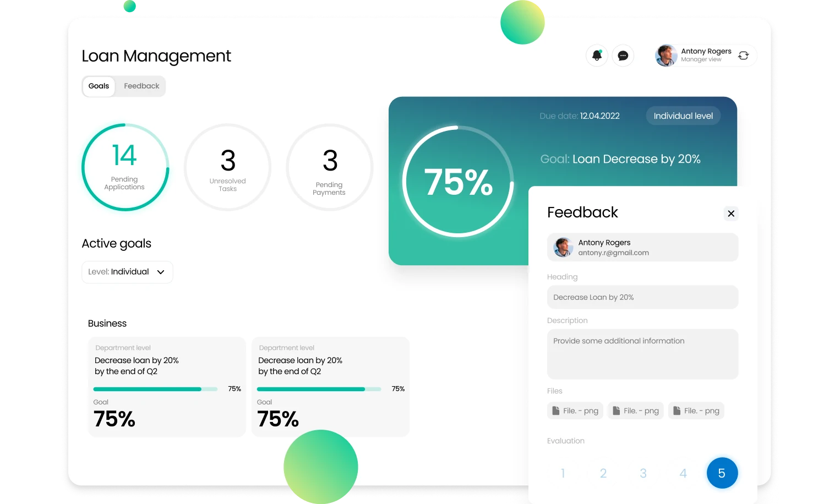Open the third File png attachment
Screen dimensions: 840x504
(696, 411)
